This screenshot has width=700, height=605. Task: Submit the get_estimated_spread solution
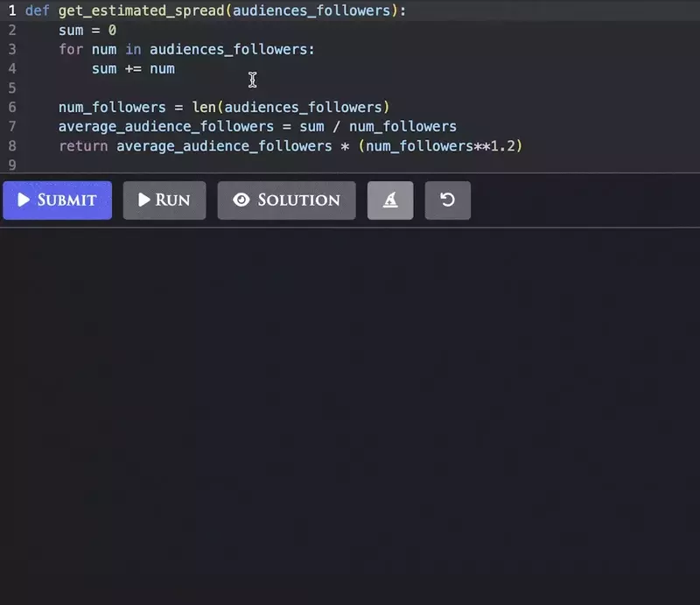[57, 200]
